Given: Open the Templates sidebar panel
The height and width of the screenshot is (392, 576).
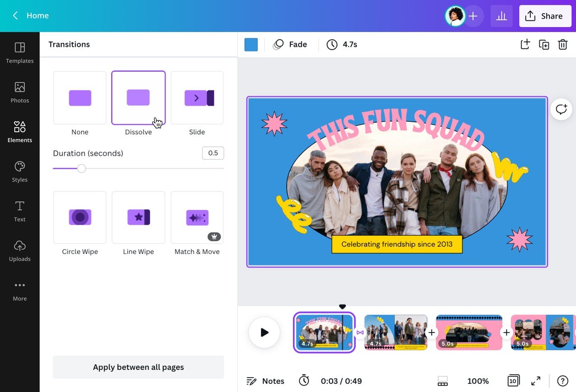Looking at the screenshot, I should (x=19, y=53).
